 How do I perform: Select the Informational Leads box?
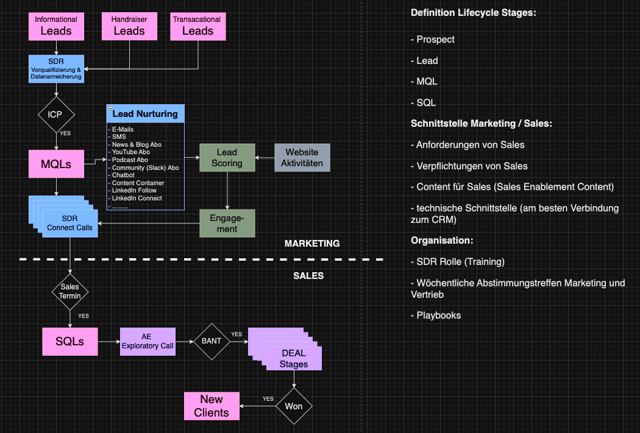pyautogui.click(x=57, y=26)
